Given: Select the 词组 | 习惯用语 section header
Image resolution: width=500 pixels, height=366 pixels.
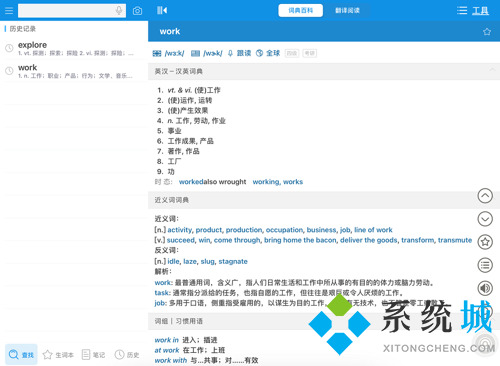Looking at the screenshot, I should tap(324, 321).
